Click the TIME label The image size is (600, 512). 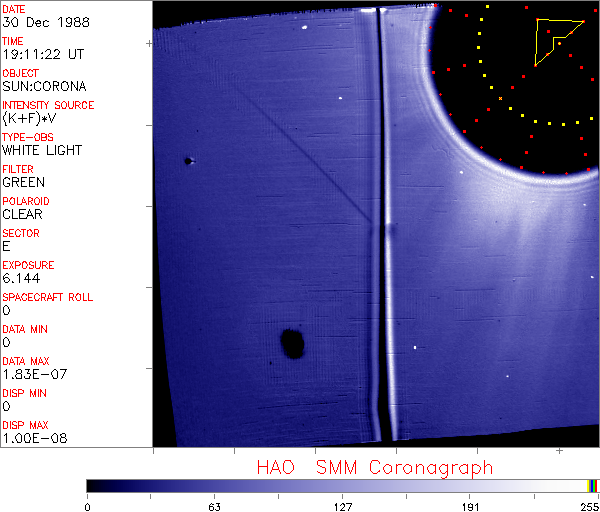click(x=13, y=41)
